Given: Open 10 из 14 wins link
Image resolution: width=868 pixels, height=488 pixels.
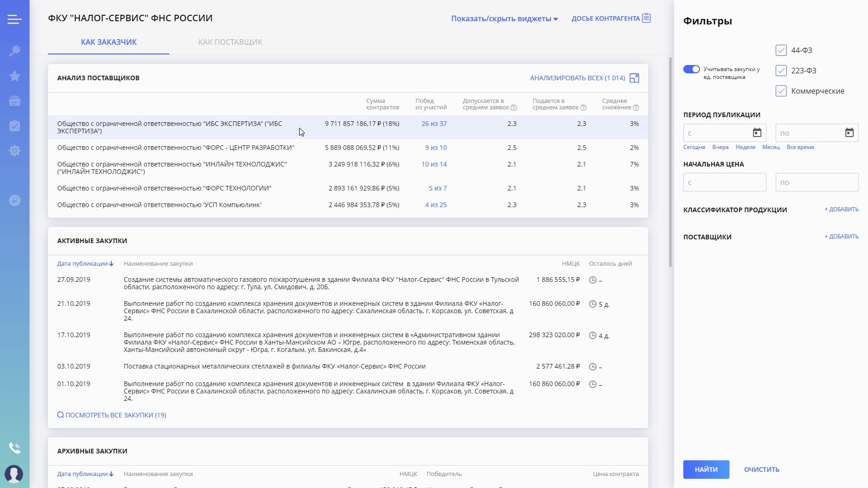Looking at the screenshot, I should pyautogui.click(x=434, y=164).
